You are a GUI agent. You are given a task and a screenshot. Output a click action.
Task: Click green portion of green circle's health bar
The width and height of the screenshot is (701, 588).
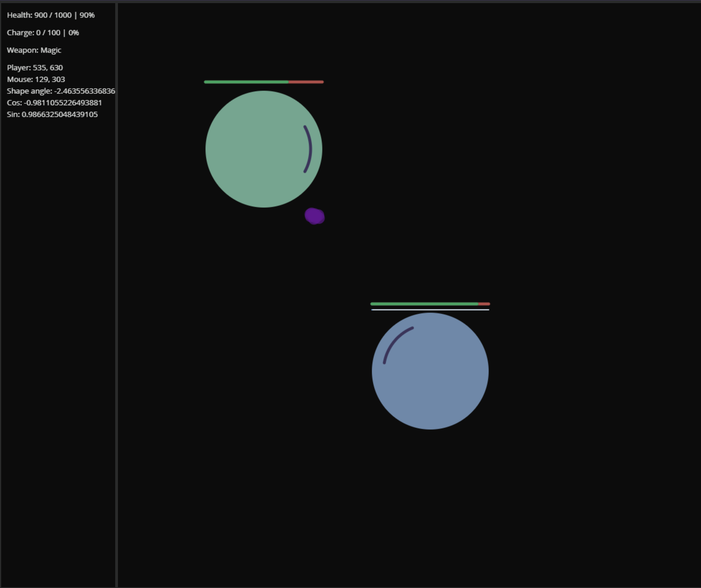pyautogui.click(x=246, y=82)
